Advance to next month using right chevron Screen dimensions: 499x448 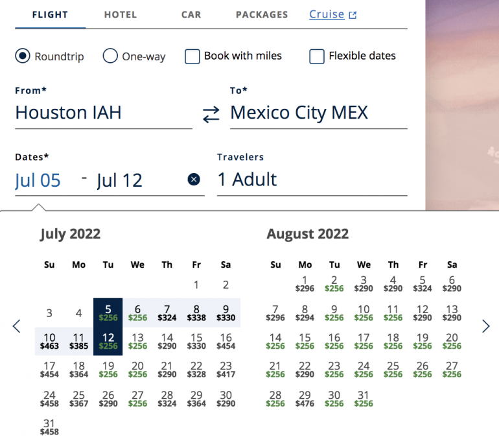click(485, 326)
